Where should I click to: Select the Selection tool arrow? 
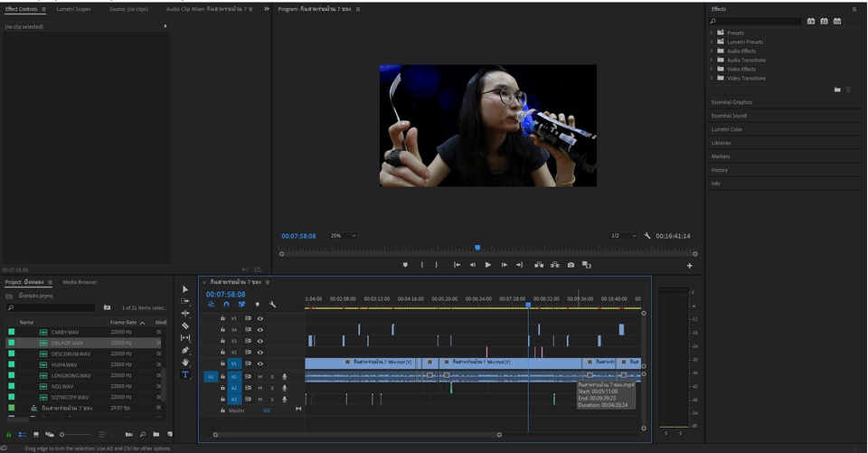tap(185, 289)
